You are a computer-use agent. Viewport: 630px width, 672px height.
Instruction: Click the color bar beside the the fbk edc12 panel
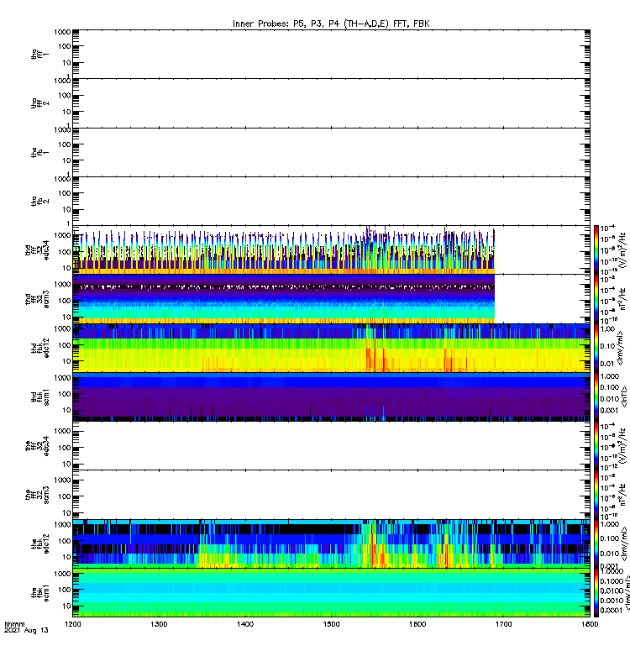click(x=596, y=543)
